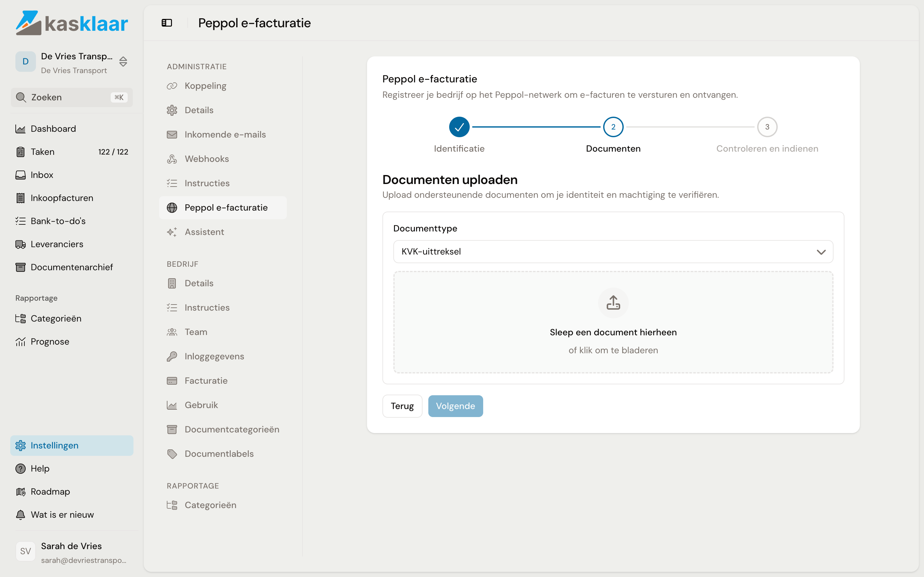924x577 pixels.
Task: Open Webhooks settings via its icon
Action: click(x=172, y=159)
